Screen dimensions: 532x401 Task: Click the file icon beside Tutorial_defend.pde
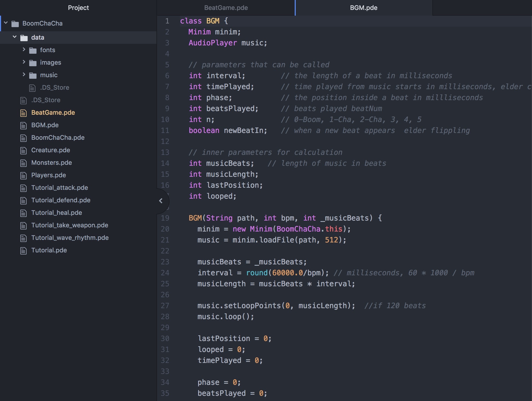point(23,200)
